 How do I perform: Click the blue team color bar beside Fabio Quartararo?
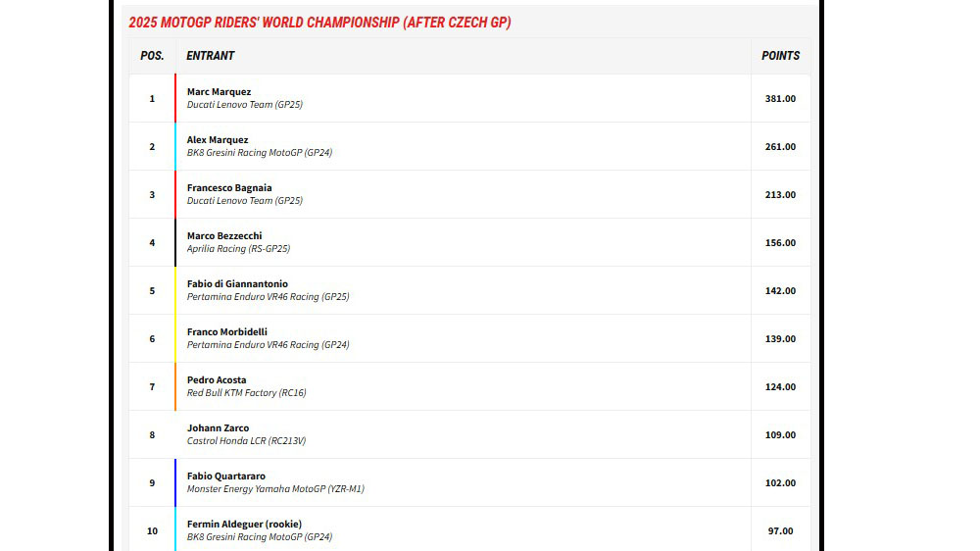click(175, 482)
